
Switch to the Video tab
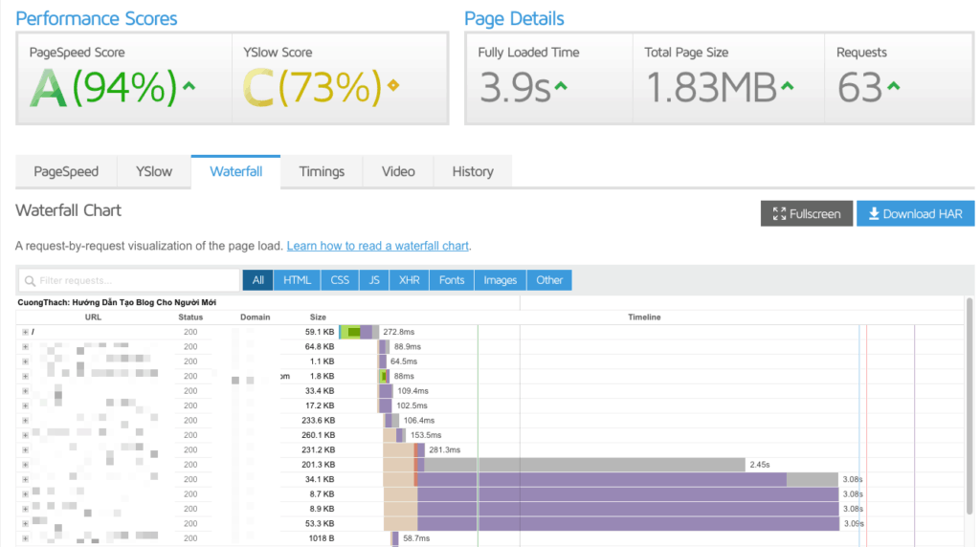pos(398,171)
